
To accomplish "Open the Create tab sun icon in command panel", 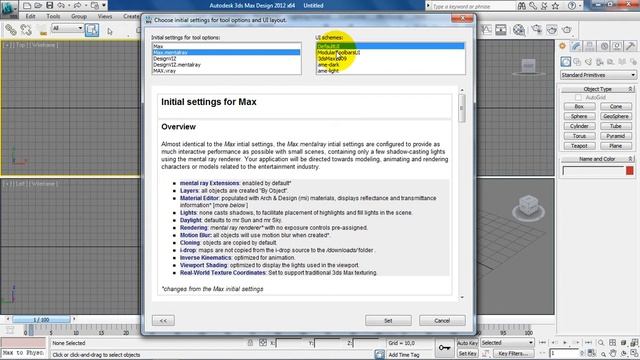I will click(562, 46).
